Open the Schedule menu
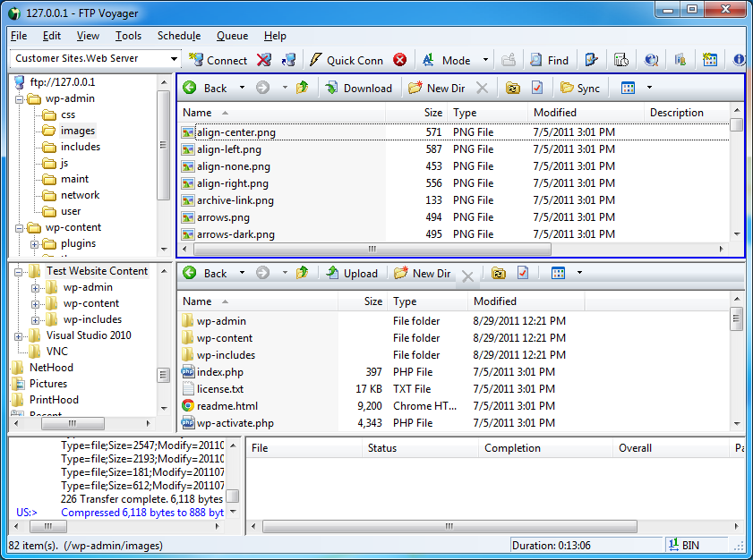Screen dimensions: 753x560 (179, 36)
